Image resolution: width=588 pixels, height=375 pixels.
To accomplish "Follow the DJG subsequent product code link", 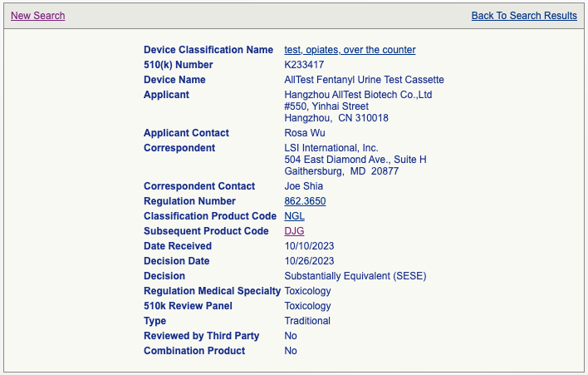I will (x=294, y=231).
